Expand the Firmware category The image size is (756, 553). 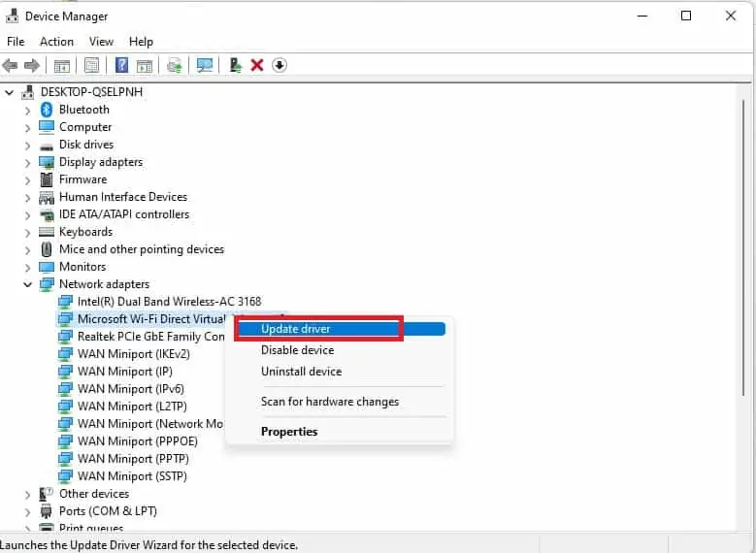point(27,180)
